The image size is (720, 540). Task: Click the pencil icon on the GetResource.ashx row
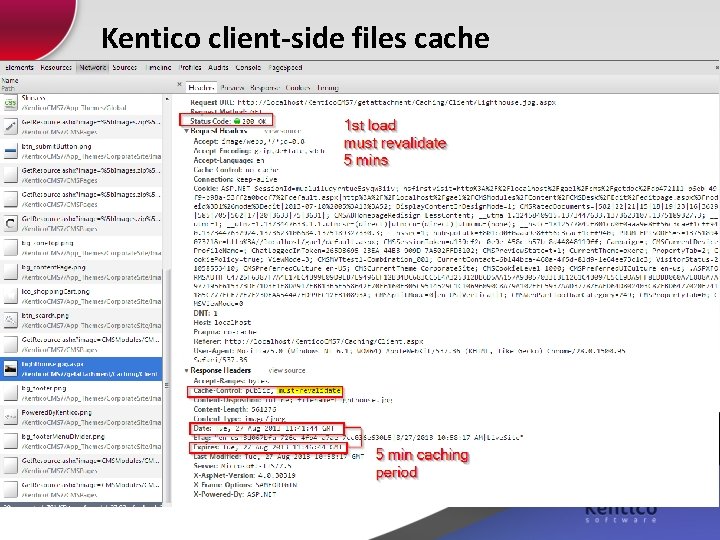click(x=10, y=127)
